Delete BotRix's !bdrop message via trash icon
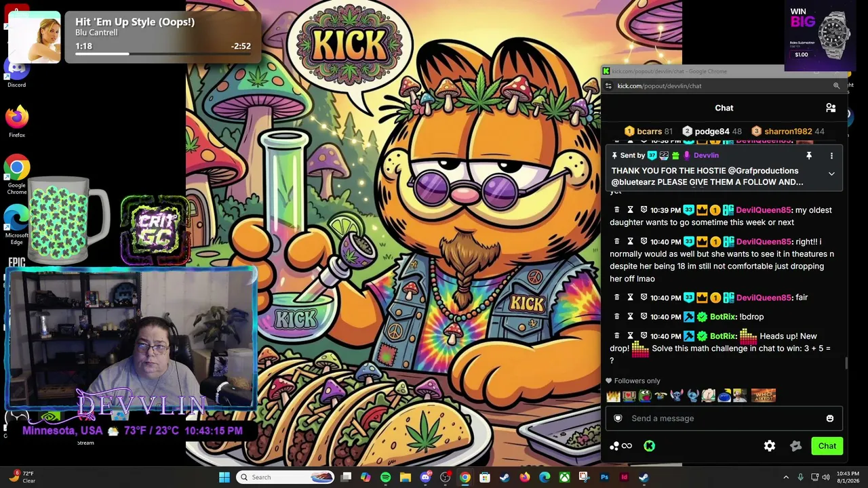Screen dimensions: 868x488 pyautogui.click(x=616, y=317)
